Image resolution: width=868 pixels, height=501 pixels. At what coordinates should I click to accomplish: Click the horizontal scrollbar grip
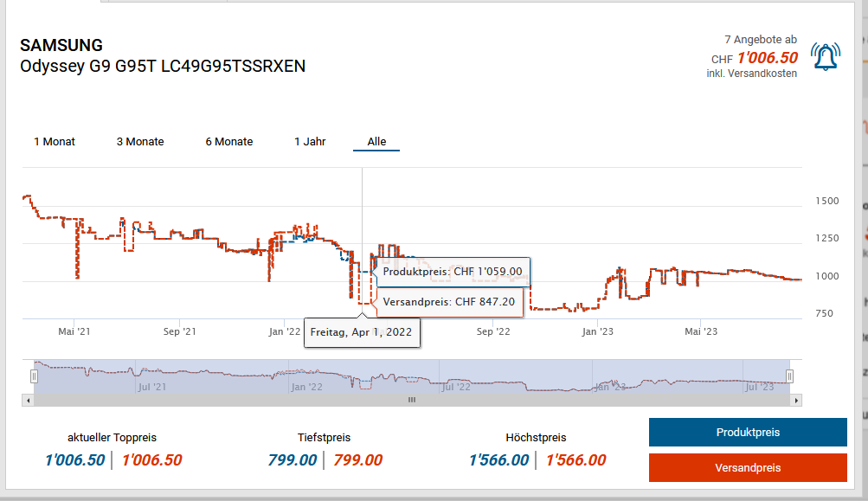pos(412,400)
